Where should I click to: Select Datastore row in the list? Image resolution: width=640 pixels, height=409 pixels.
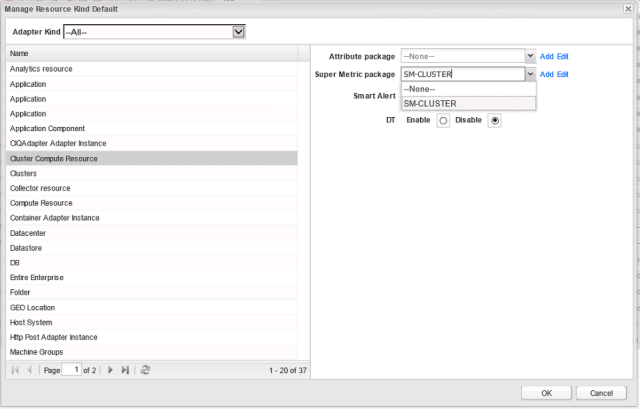pyautogui.click(x=27, y=248)
